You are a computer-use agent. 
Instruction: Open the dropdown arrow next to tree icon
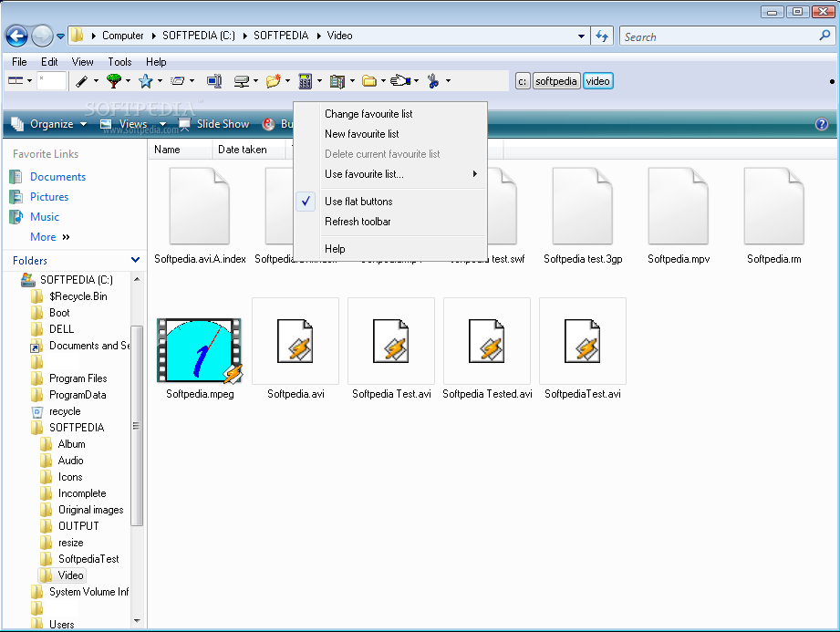pyautogui.click(x=128, y=81)
